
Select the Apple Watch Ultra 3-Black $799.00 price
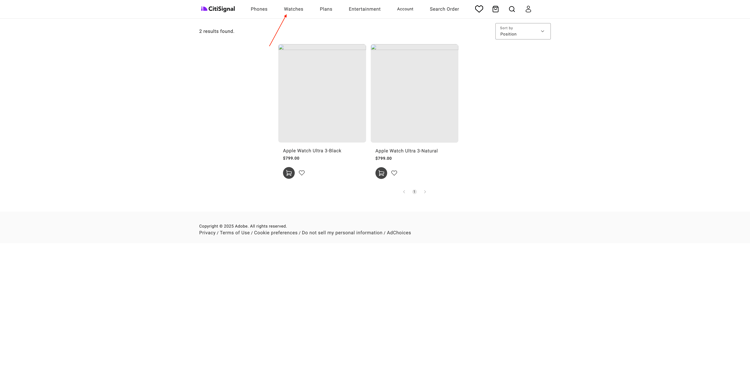[291, 158]
